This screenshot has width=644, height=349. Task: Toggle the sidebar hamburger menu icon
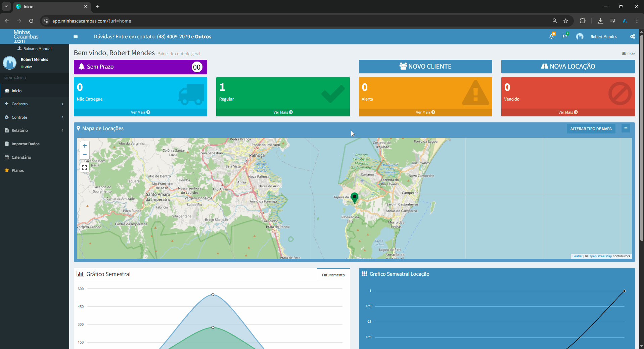click(x=76, y=37)
